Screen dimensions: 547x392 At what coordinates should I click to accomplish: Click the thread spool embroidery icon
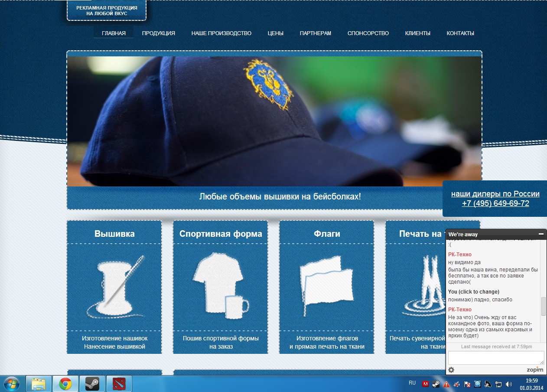(115, 287)
